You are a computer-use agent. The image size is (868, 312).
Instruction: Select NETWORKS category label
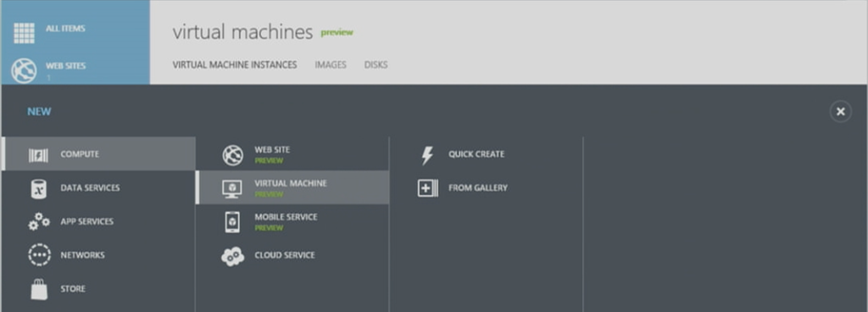click(x=82, y=255)
